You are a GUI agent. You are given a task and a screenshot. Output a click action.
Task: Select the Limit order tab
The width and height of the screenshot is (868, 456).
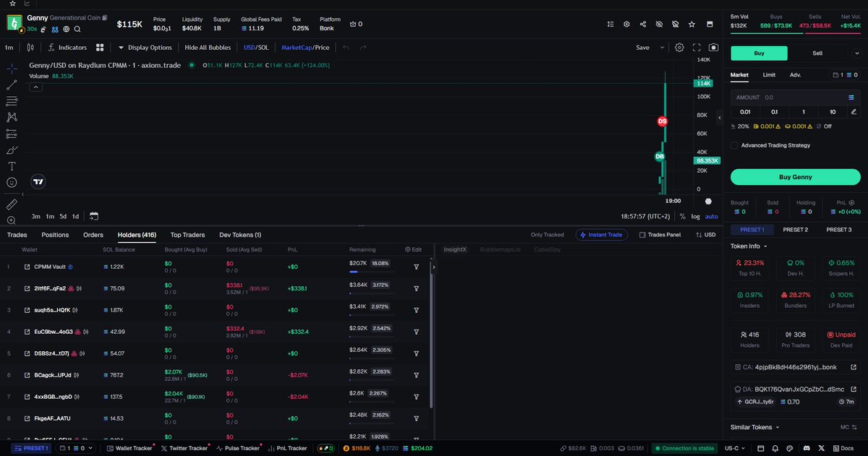[x=769, y=74]
